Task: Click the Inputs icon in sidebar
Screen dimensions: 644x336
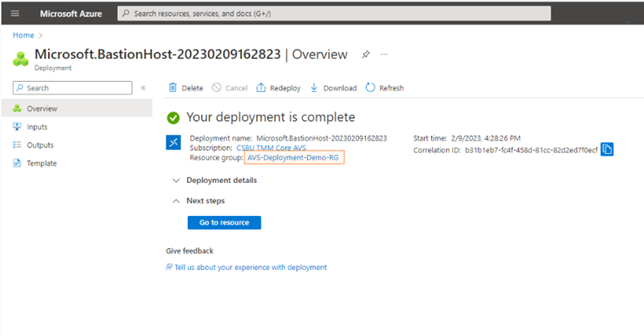Action: click(x=16, y=126)
